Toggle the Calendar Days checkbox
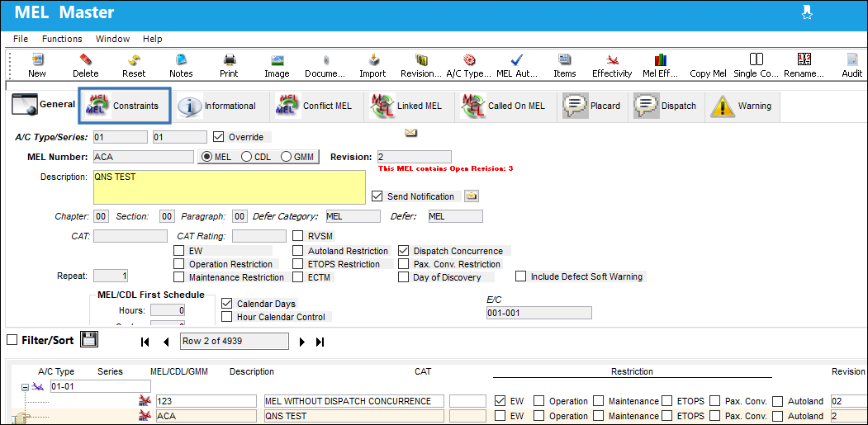The height and width of the screenshot is (425, 868). (226, 303)
